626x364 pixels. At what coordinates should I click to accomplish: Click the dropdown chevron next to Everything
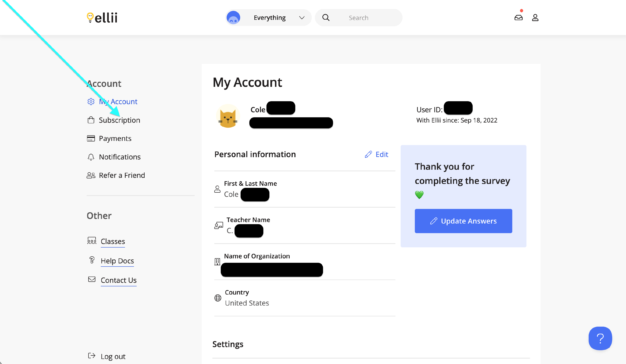[302, 18]
